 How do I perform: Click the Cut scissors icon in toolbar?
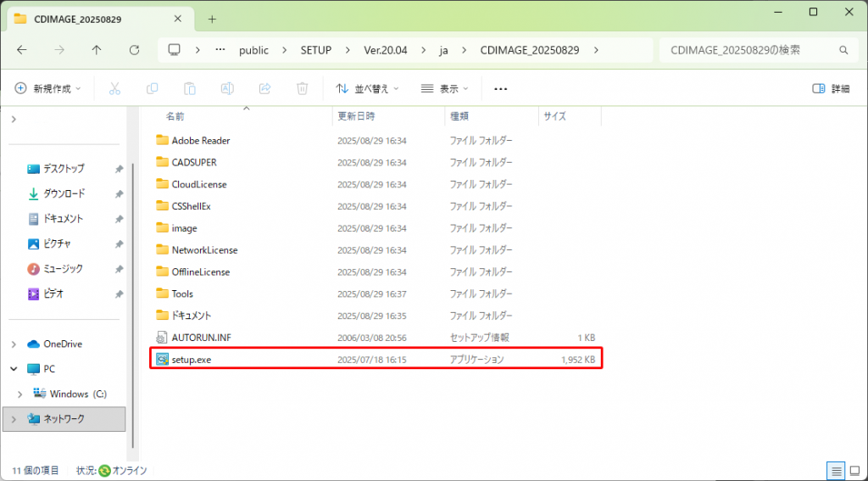[114, 88]
